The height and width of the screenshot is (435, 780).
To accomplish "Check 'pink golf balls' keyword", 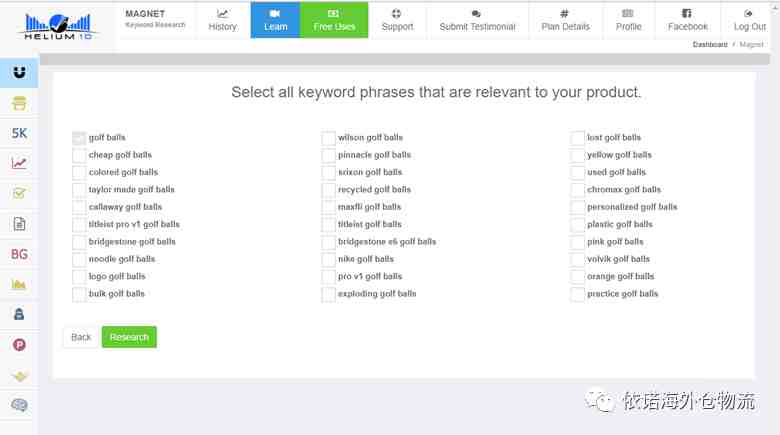I will point(578,242).
